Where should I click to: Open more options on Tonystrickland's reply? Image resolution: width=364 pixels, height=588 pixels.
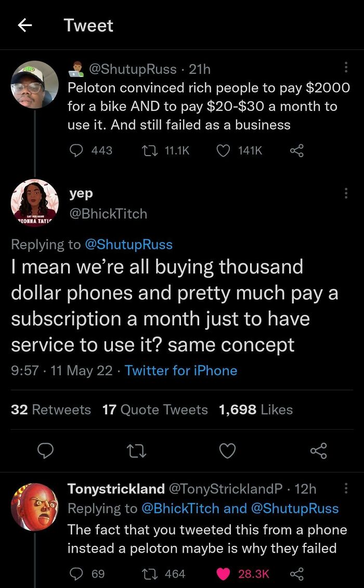(346, 489)
